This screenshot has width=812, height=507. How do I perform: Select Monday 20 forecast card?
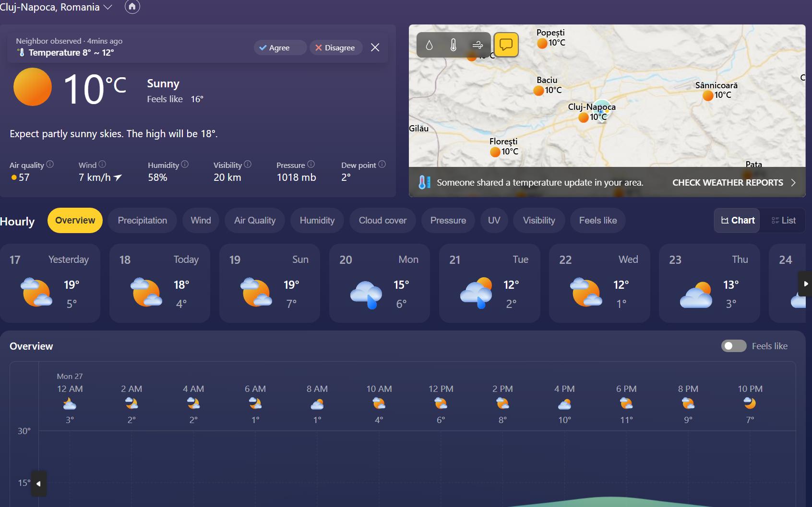click(379, 283)
